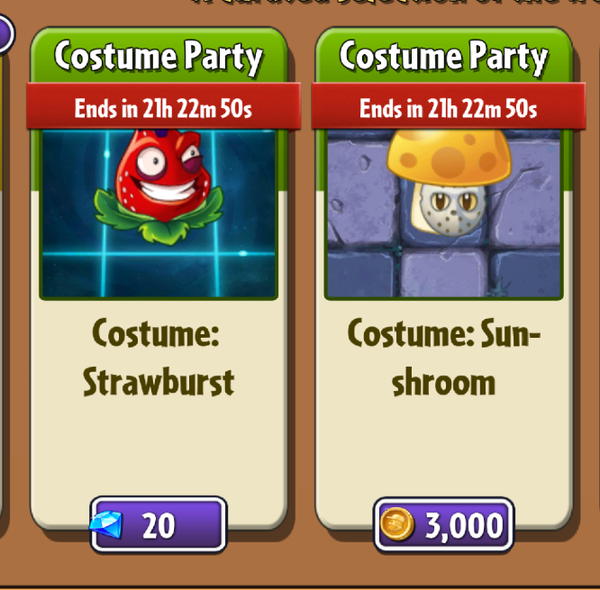Click the 'Costume: Strawburst' title text
Viewport: 600px width, 590px height.
click(x=158, y=357)
